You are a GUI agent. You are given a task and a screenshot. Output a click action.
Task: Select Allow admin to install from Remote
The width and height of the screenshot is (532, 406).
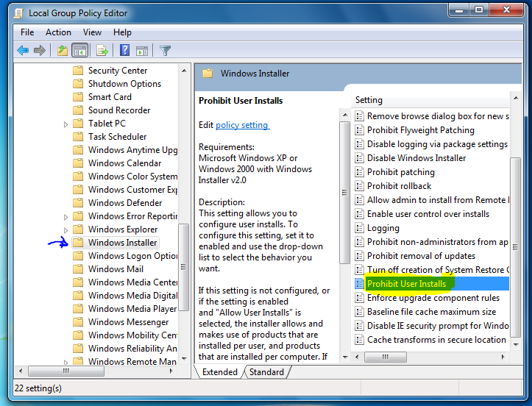(x=438, y=200)
